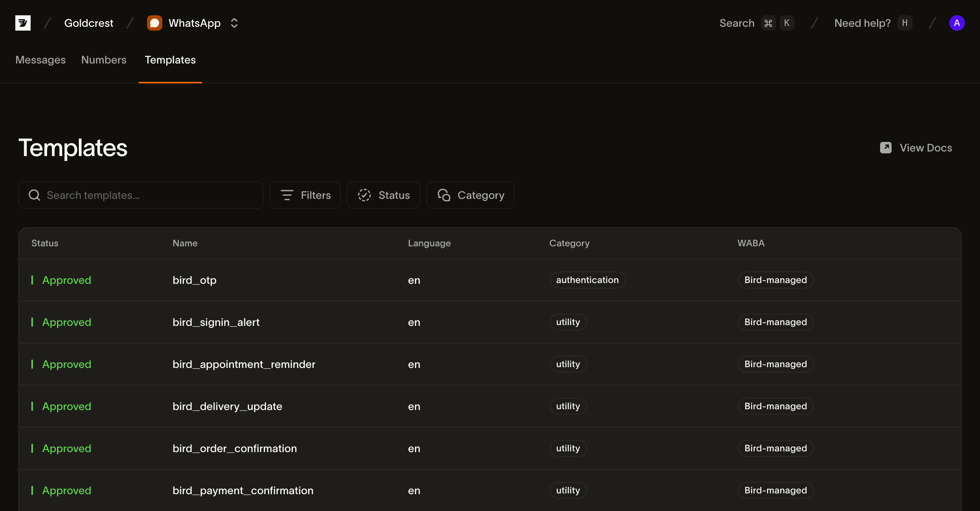
Task: Click en language in bird_delivery_update row
Action: tap(414, 407)
